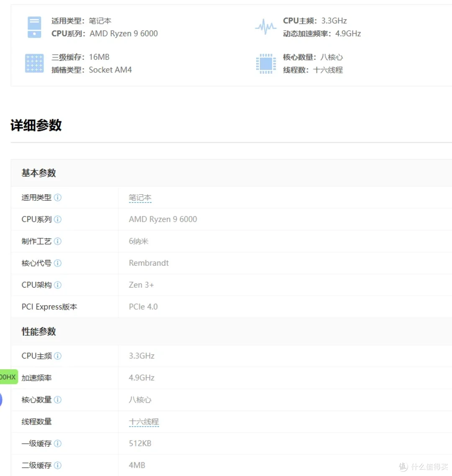Viewport: 452px width, 476px height.
Task: Select summary 核心数量 八核心 text
Action: coord(313,57)
